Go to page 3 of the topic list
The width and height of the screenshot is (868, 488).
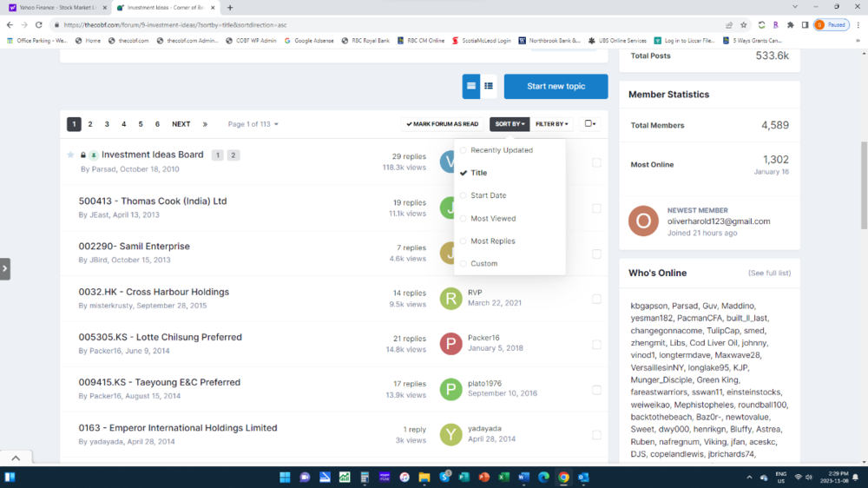[107, 124]
